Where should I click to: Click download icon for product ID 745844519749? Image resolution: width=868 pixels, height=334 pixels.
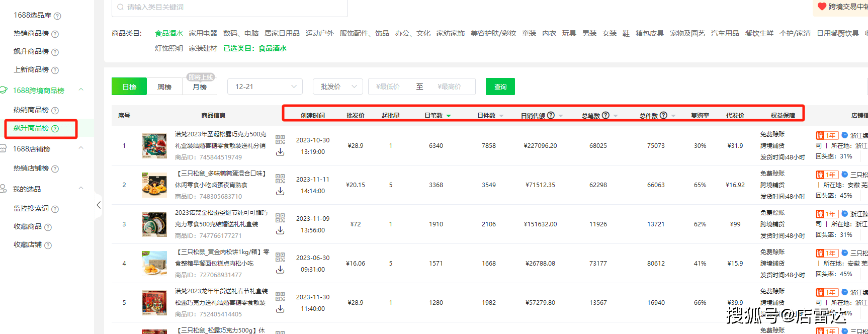[x=280, y=152]
